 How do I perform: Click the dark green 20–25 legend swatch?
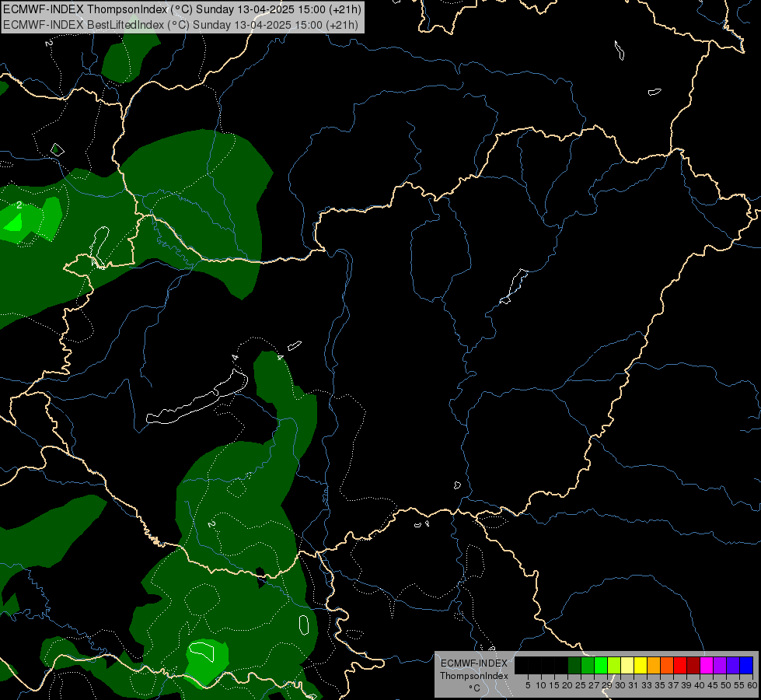(574, 665)
